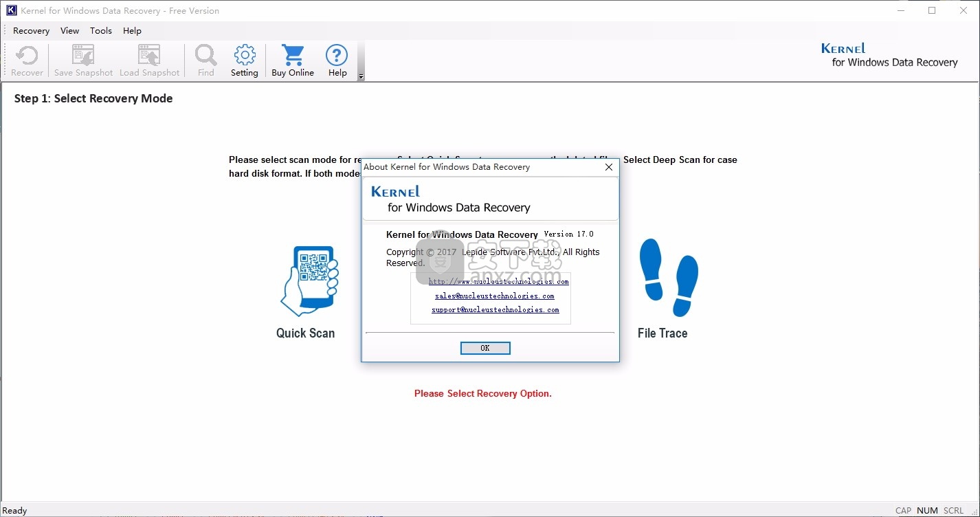This screenshot has height=517, width=980.
Task: Click the File Trace label
Action: (x=662, y=333)
